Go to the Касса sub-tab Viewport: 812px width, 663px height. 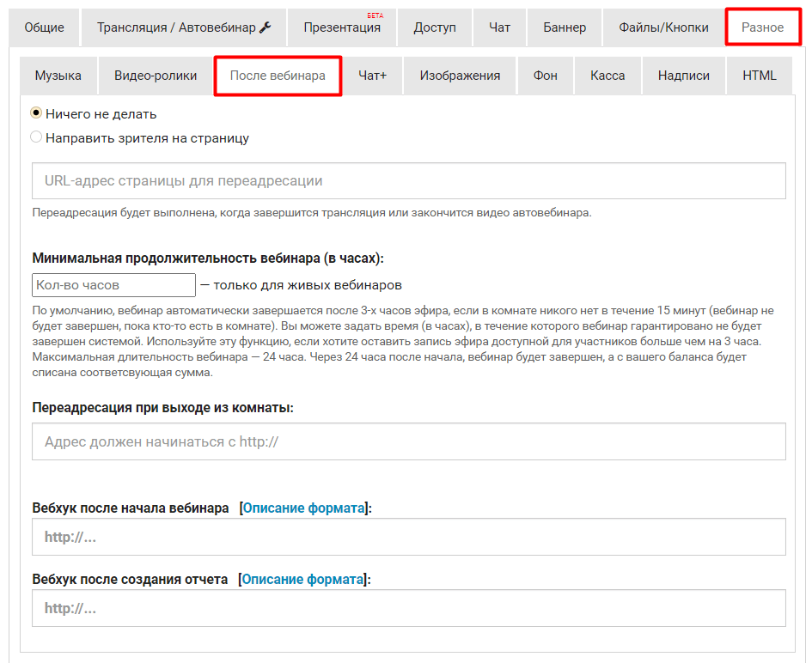(x=607, y=76)
